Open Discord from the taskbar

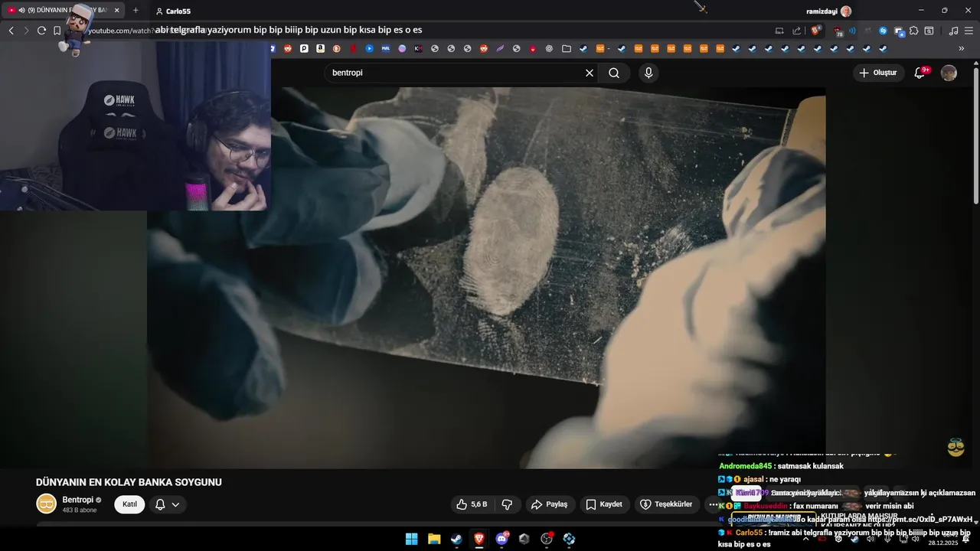tap(501, 539)
